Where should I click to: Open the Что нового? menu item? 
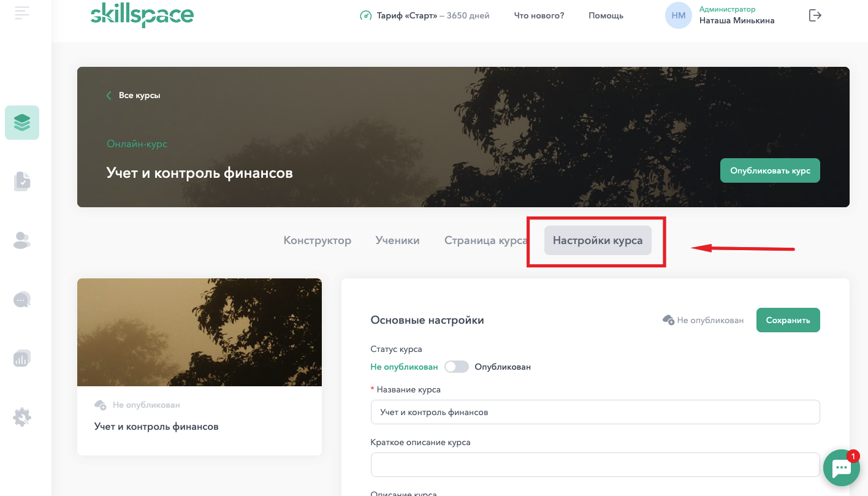pyautogui.click(x=539, y=15)
